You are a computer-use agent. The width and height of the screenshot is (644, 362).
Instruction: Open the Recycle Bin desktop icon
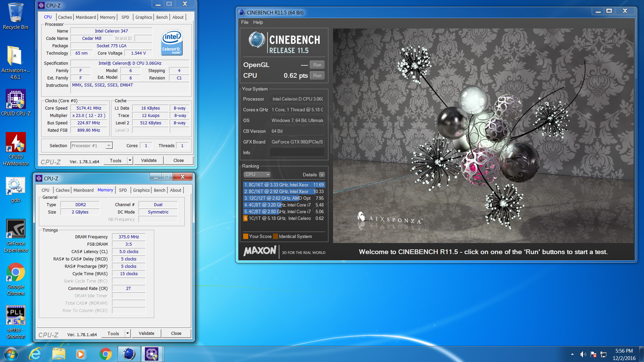tap(15, 16)
